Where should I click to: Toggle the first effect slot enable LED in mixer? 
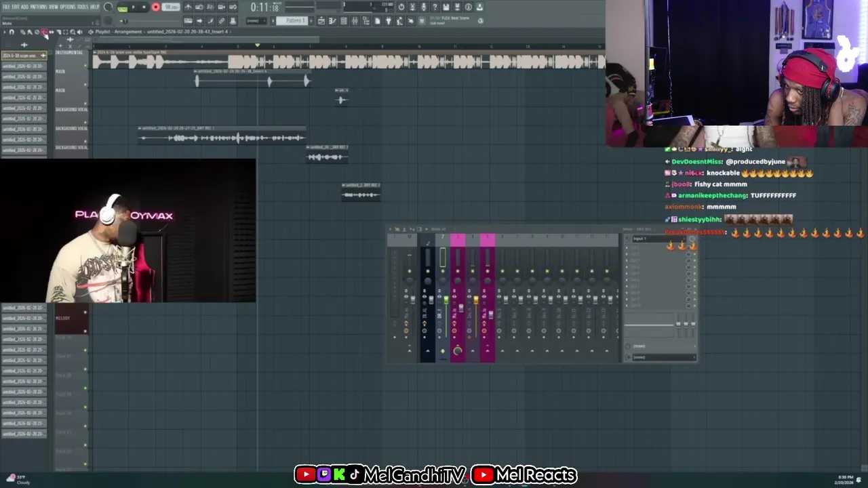click(694, 247)
